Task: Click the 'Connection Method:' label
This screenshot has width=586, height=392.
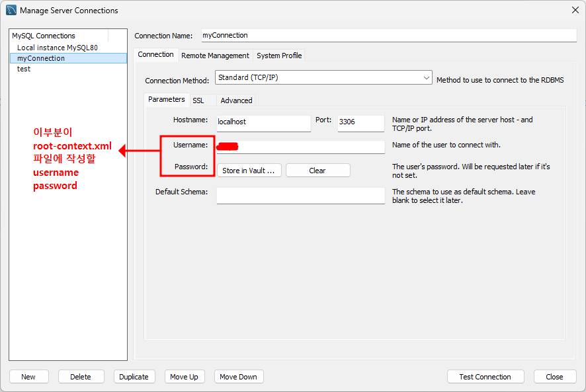Action: point(177,81)
